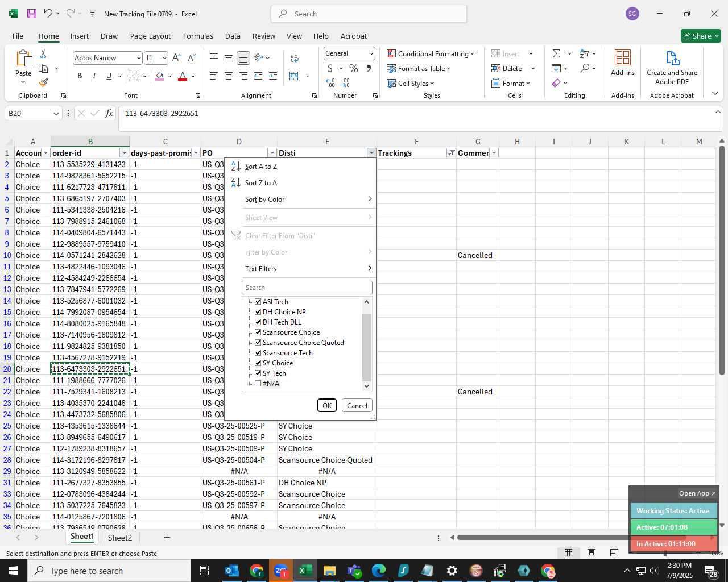Click in the filter list Search box
This screenshot has width=728, height=582.
[x=307, y=288]
